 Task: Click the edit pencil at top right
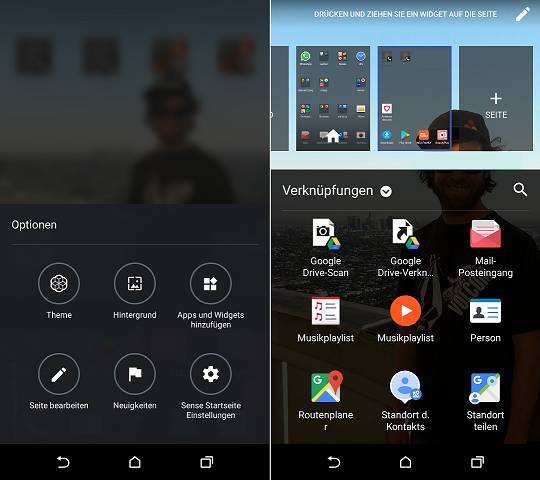pos(522,14)
